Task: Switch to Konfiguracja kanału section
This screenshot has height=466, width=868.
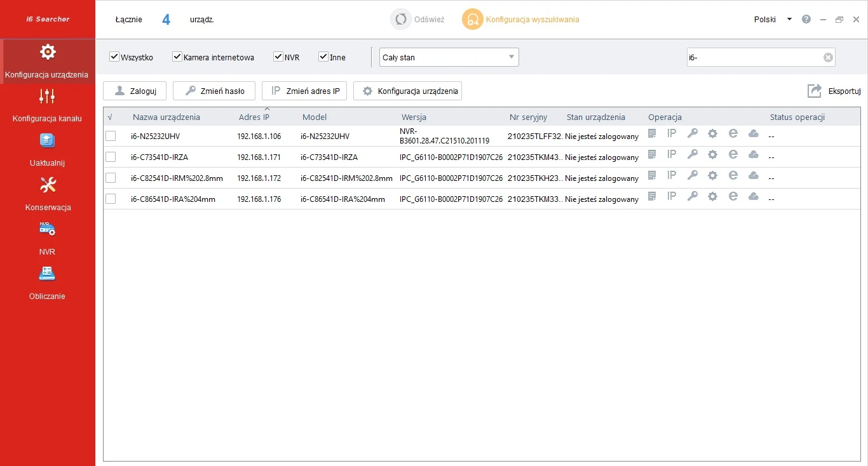Action: 47,106
